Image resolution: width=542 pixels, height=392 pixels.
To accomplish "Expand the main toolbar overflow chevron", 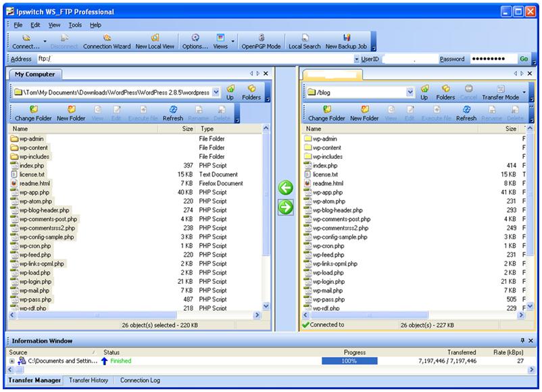I will [x=373, y=48].
